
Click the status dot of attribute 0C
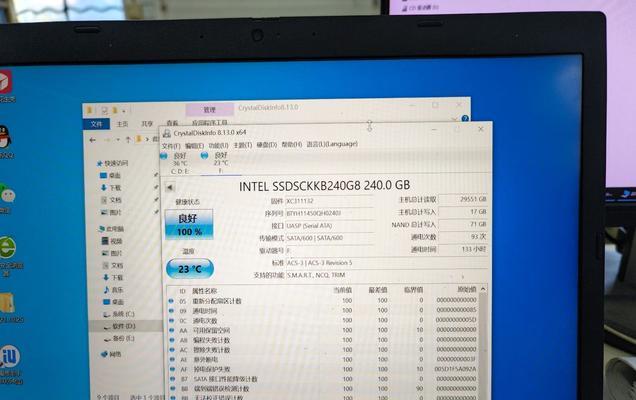[x=171, y=320]
